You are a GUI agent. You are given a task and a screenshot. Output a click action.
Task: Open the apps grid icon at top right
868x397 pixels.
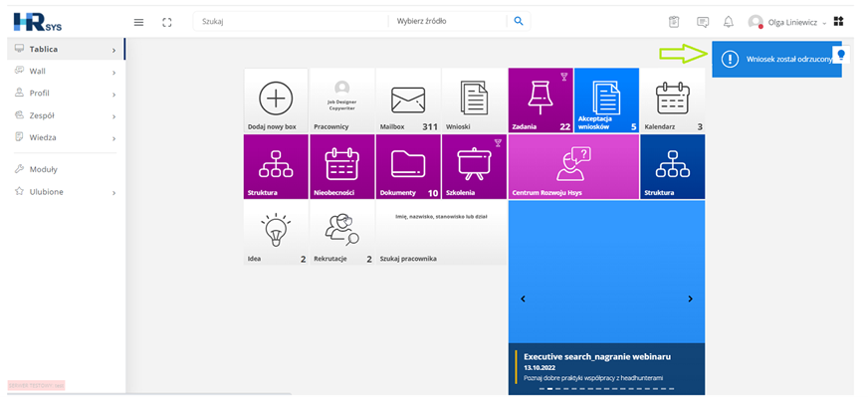click(839, 22)
